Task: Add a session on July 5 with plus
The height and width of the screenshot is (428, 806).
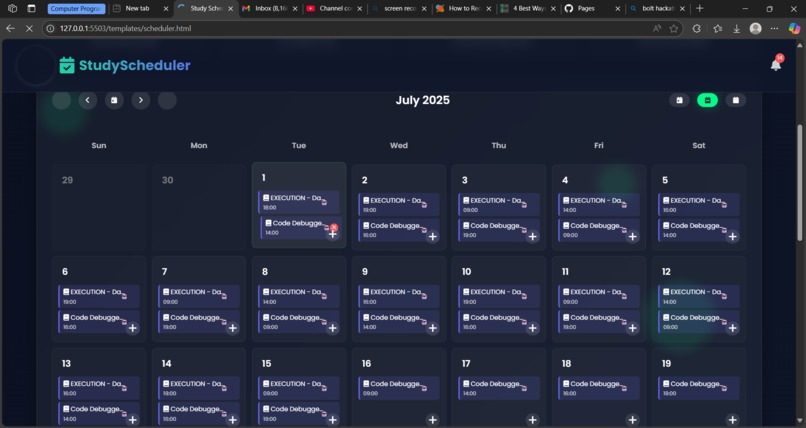Action: click(732, 236)
